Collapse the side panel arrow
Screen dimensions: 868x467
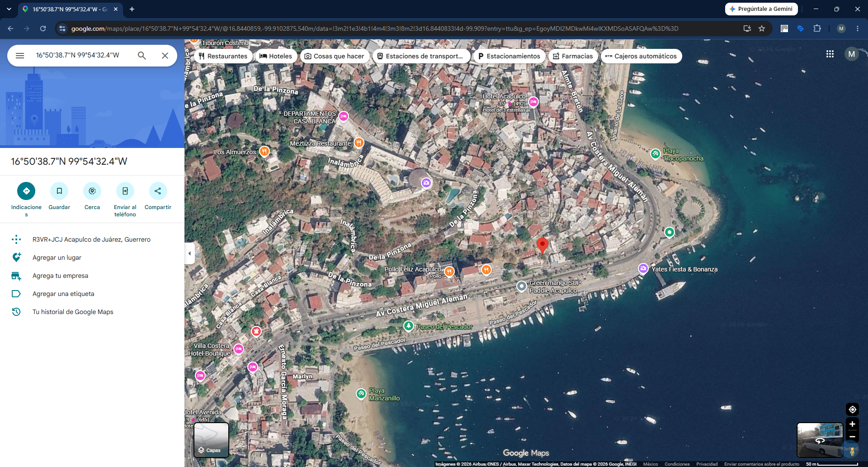point(190,253)
